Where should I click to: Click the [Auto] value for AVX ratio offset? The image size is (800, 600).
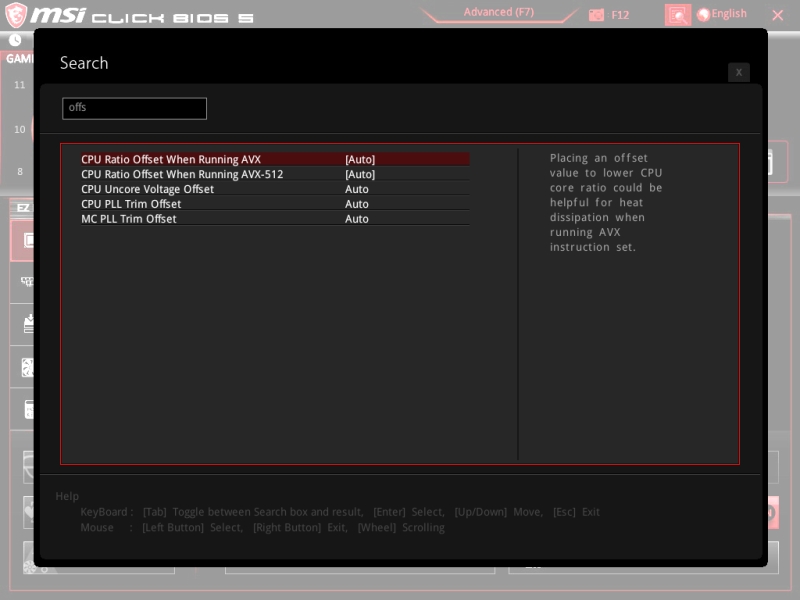(360, 159)
